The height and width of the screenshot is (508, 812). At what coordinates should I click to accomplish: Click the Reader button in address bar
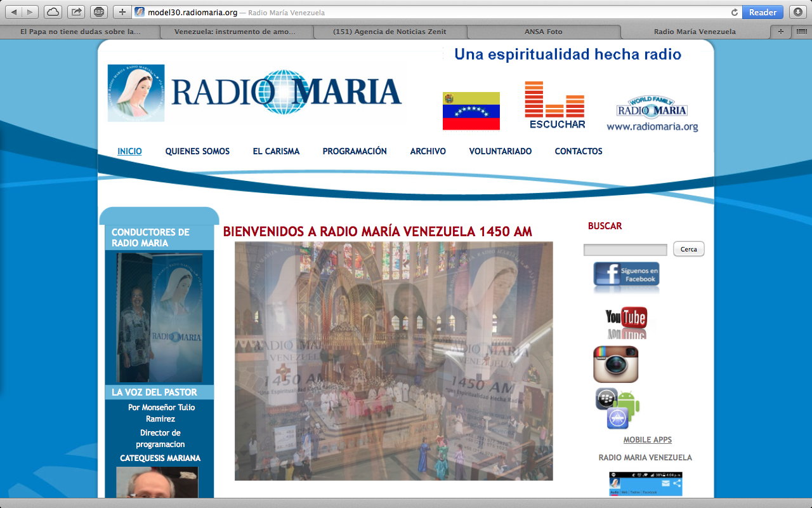tap(763, 12)
